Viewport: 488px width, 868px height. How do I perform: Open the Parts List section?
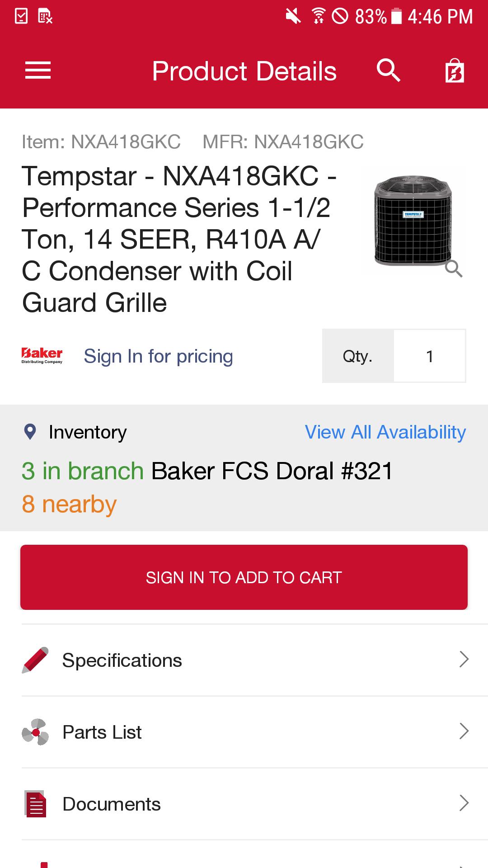pyautogui.click(x=102, y=732)
